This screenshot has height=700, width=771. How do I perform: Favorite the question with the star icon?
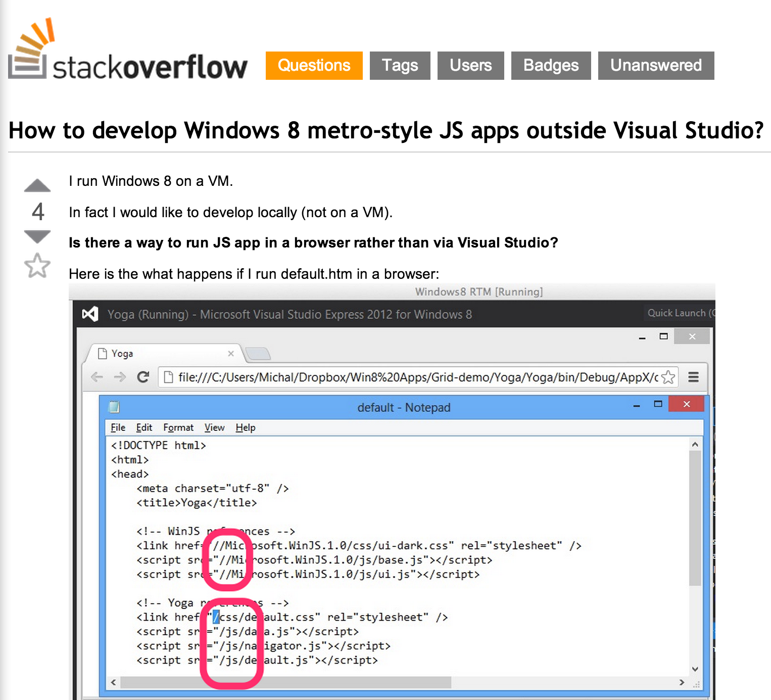tap(37, 265)
